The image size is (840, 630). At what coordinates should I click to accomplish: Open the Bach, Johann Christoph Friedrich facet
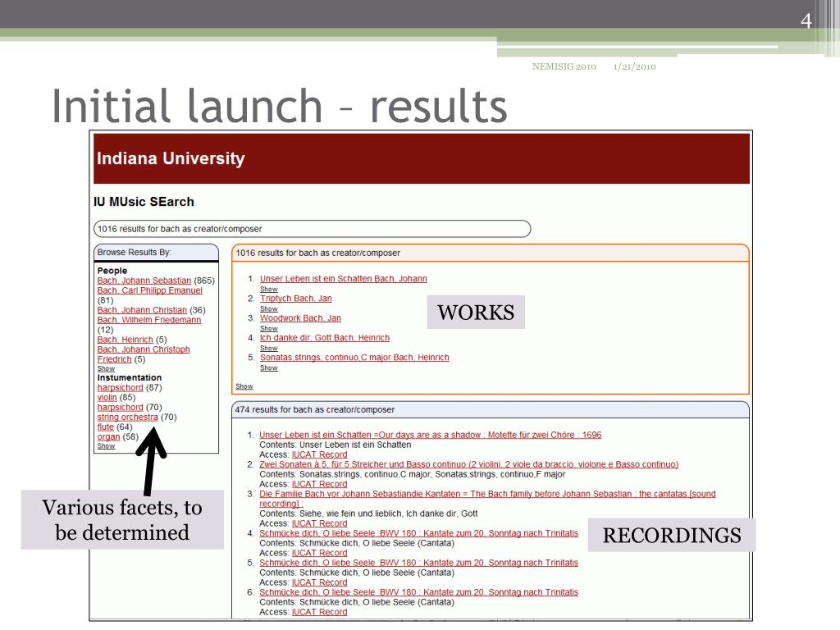click(143, 354)
